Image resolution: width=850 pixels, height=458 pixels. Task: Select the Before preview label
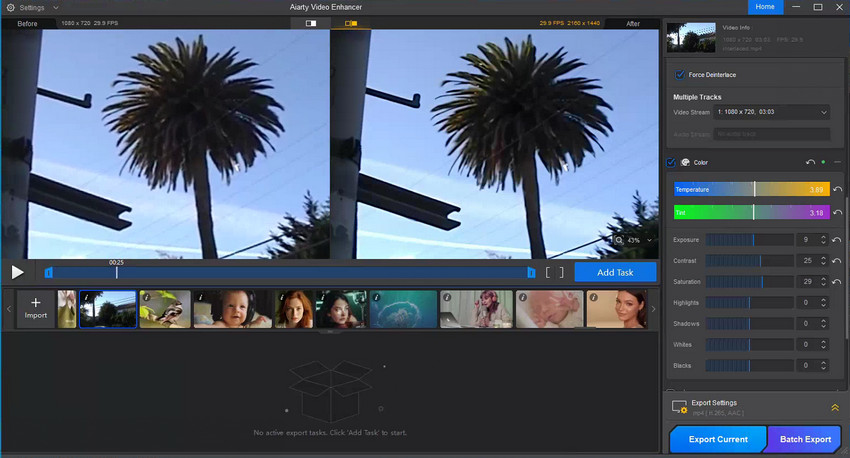27,23
